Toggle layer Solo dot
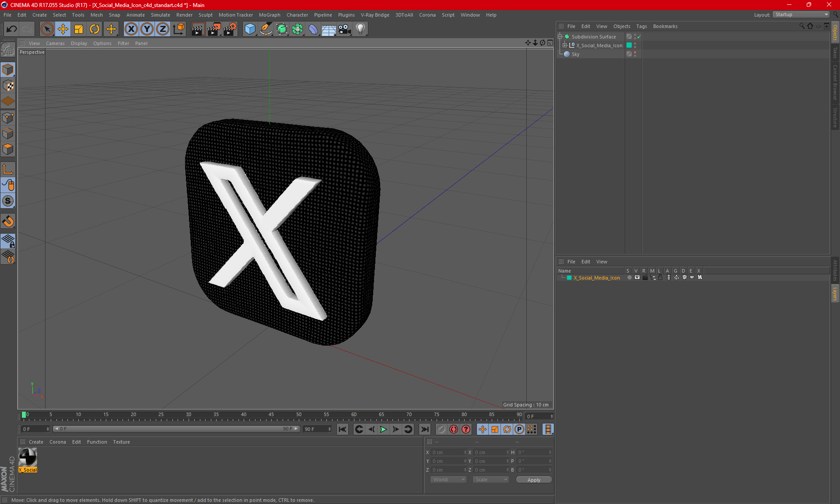 629,277
